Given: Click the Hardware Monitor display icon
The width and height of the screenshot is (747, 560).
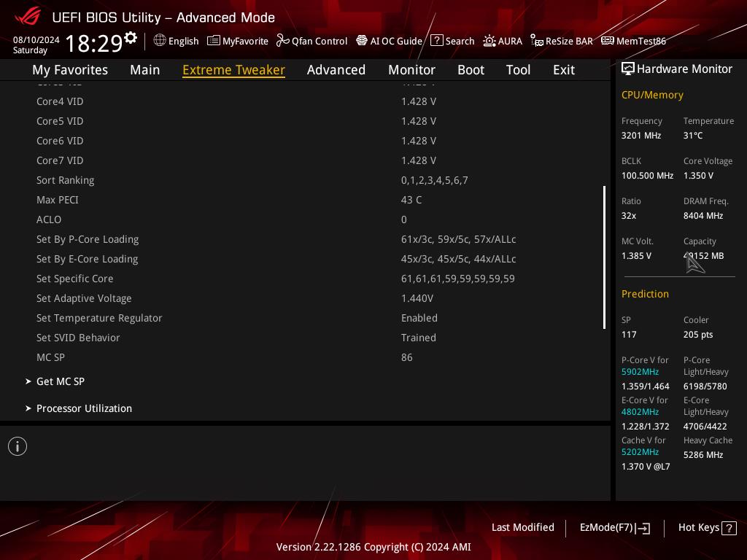Looking at the screenshot, I should pos(628,69).
